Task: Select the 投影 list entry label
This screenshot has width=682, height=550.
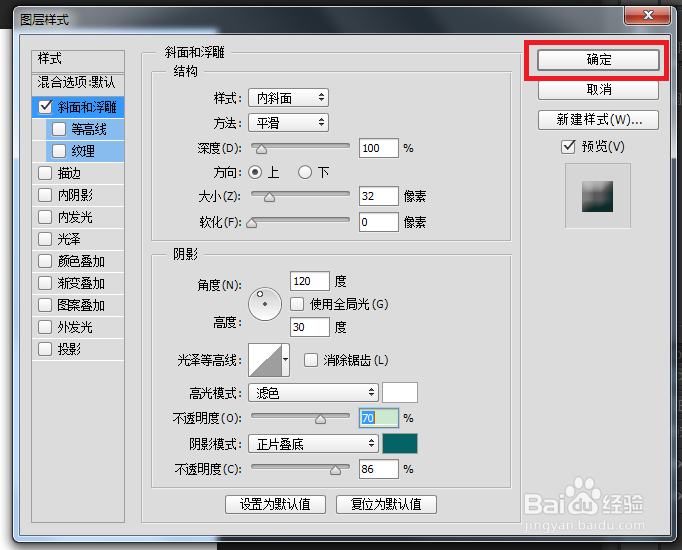Action: (69, 349)
